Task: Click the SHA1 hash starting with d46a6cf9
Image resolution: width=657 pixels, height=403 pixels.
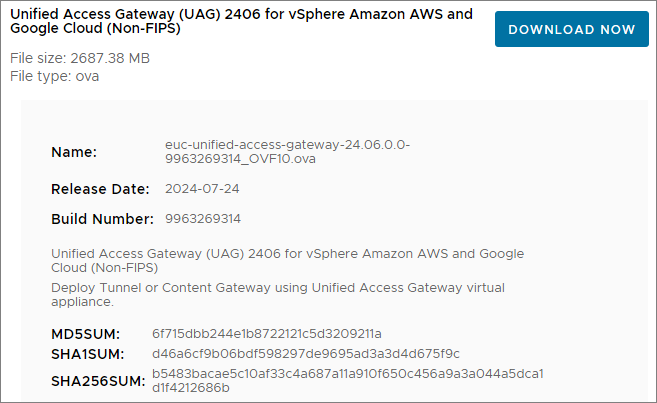Action: (x=306, y=354)
